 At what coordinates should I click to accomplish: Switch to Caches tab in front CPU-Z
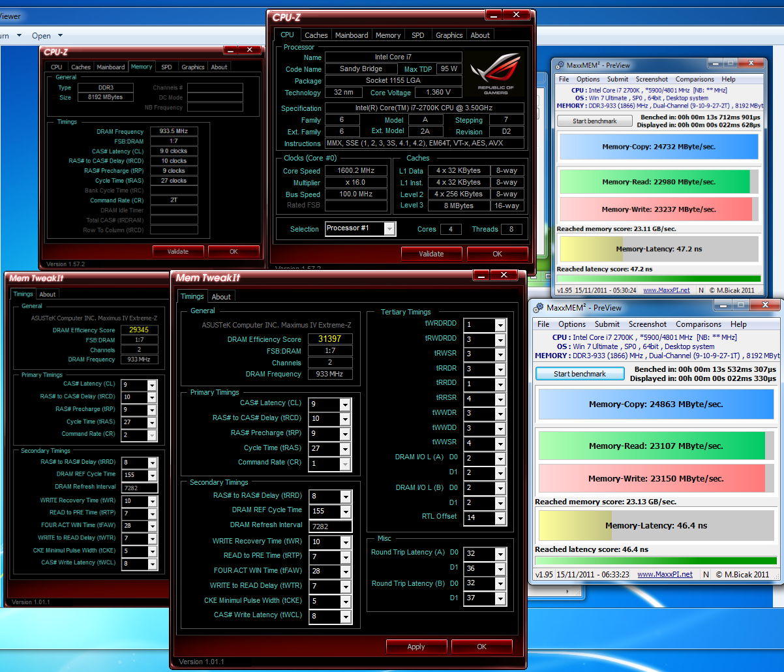pos(316,35)
